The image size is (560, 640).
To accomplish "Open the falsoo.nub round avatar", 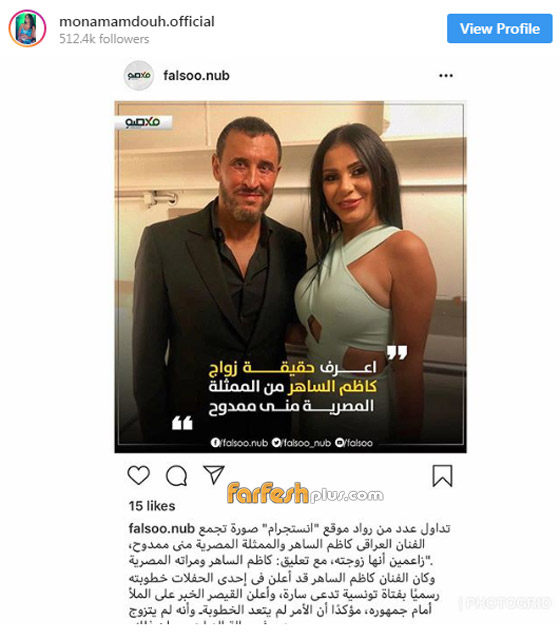I will point(139,76).
